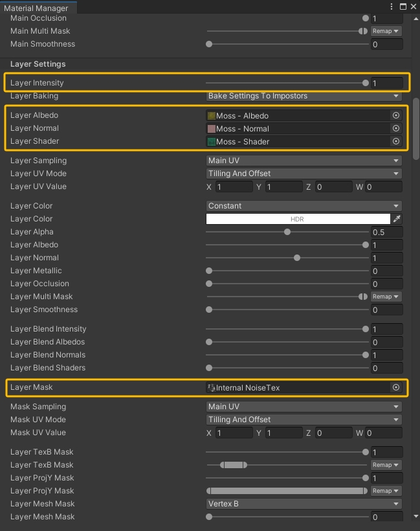Click the vertical scrollbar thumb
This screenshot has height=531, width=420.
click(416, 129)
